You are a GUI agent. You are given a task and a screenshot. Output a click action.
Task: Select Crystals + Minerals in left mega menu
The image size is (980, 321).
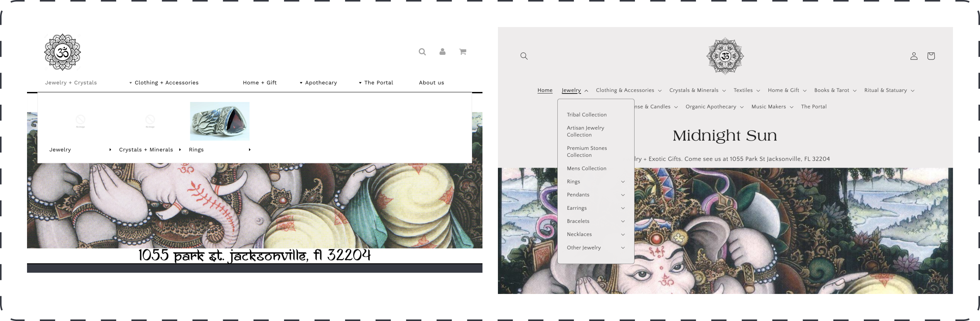click(146, 149)
